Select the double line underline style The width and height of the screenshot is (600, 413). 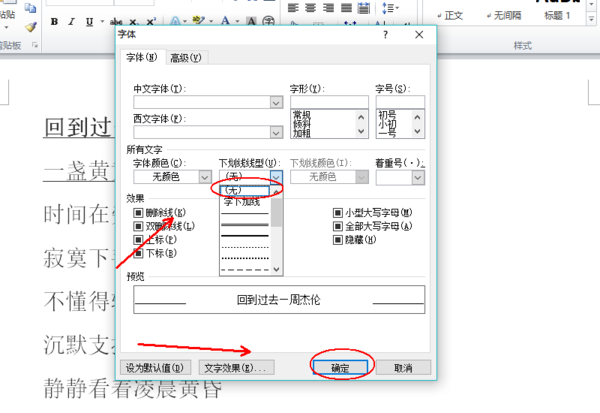pos(245,224)
